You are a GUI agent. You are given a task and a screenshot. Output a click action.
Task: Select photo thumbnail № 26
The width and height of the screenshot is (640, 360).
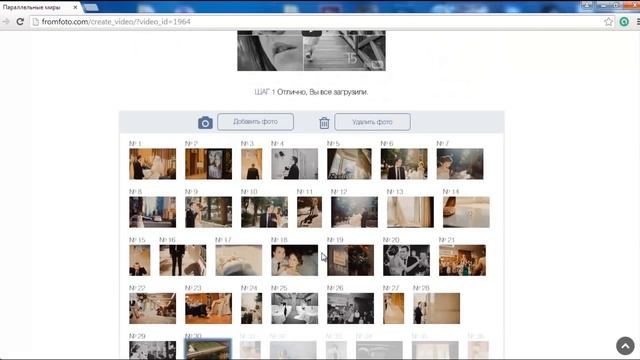350,309
